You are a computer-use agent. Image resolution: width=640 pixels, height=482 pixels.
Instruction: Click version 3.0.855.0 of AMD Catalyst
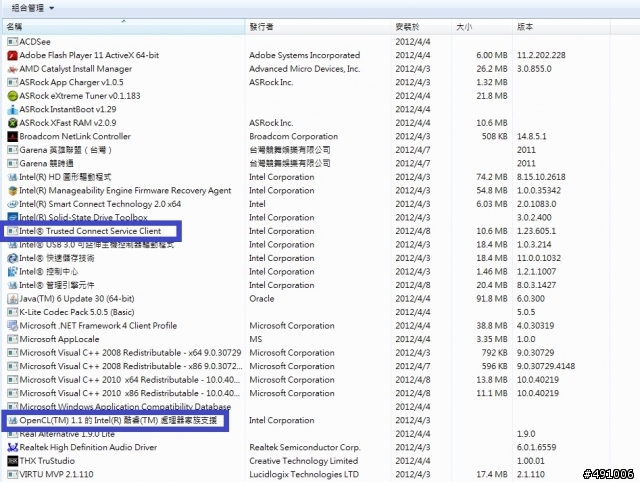click(534, 69)
